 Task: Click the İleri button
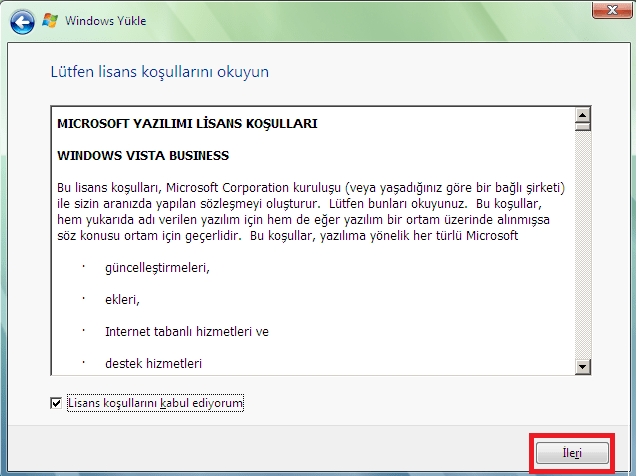[572, 452]
